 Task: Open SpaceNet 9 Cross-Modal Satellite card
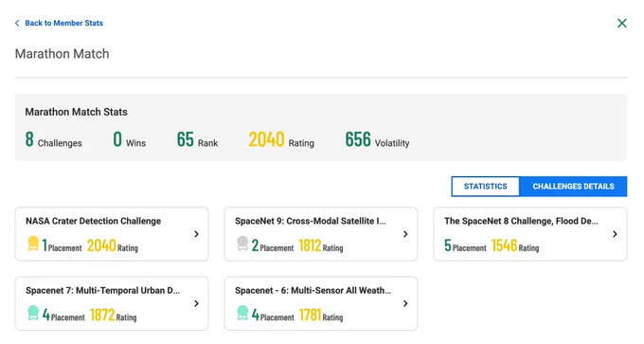[x=321, y=234]
